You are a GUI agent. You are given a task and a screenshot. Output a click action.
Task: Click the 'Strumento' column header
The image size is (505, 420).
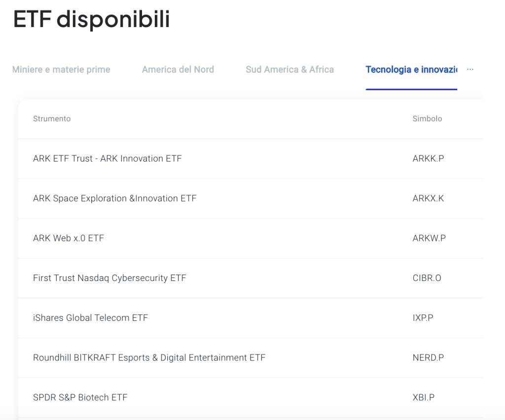pos(52,119)
